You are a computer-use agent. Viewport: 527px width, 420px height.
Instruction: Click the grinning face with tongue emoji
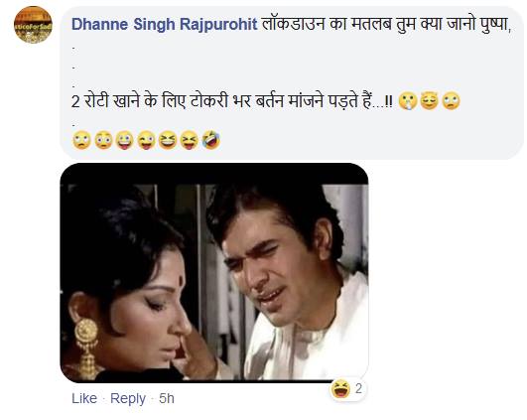(125, 140)
